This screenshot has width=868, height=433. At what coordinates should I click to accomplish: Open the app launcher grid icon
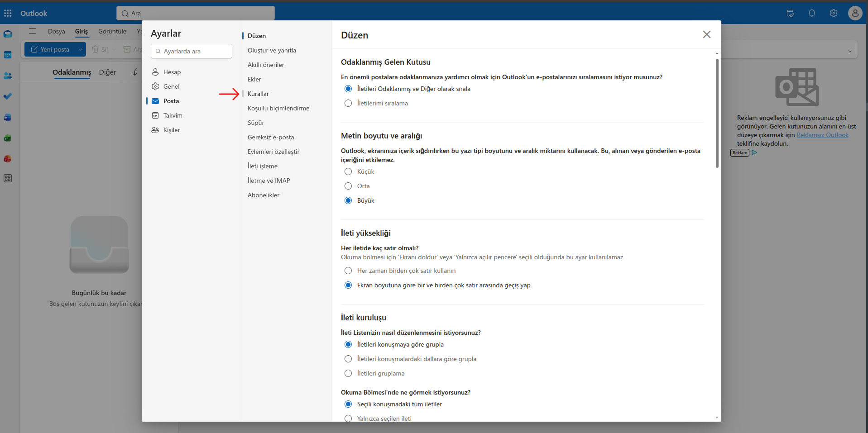click(8, 13)
